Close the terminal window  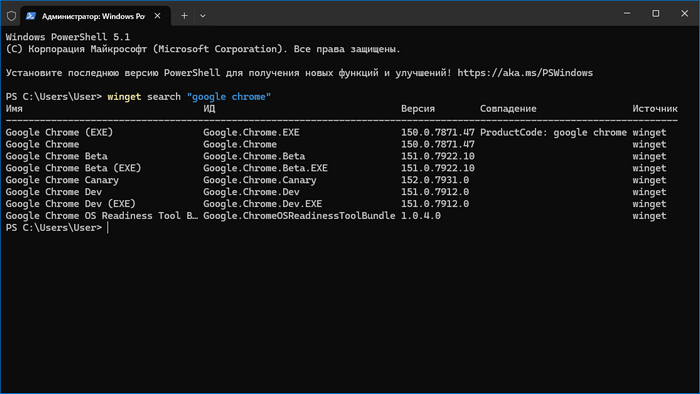(684, 13)
